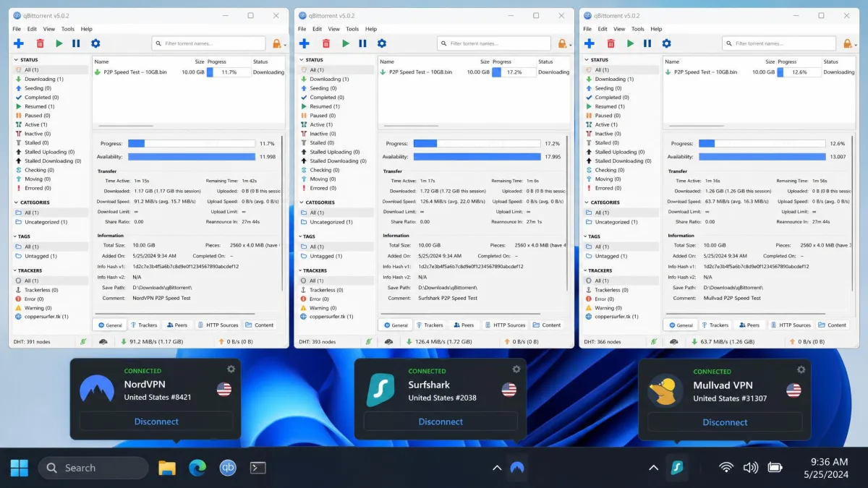Open Tools menu in 17.2% window

coord(352,29)
